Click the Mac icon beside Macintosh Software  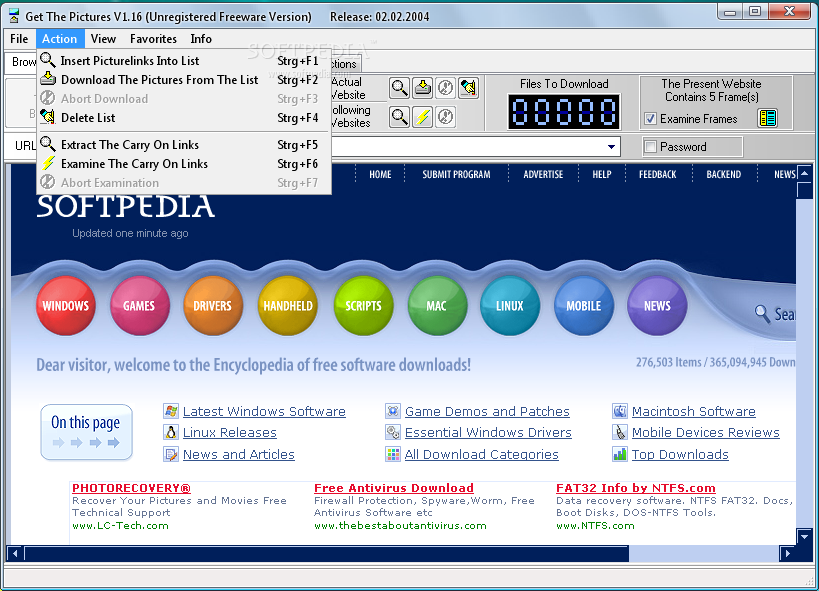(x=620, y=411)
